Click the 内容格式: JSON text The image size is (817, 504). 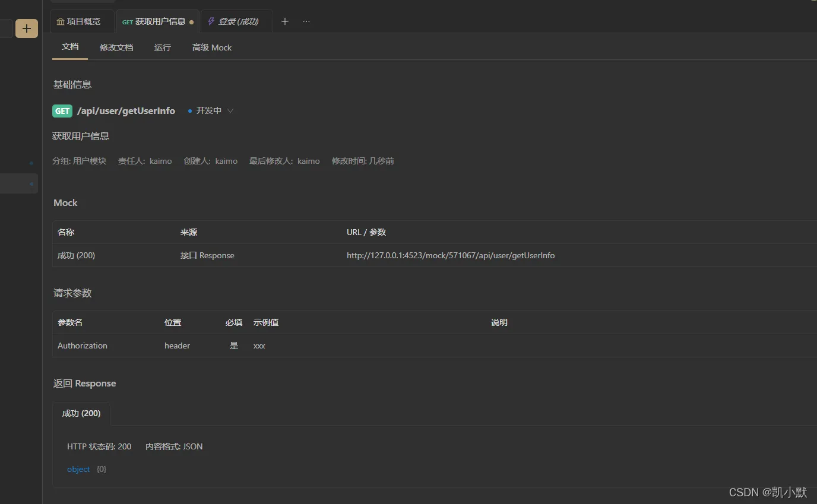coord(174,446)
